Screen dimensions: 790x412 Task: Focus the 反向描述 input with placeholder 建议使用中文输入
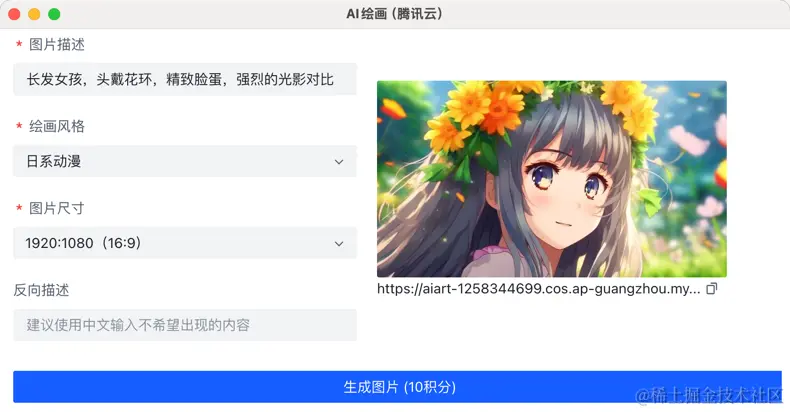point(185,325)
